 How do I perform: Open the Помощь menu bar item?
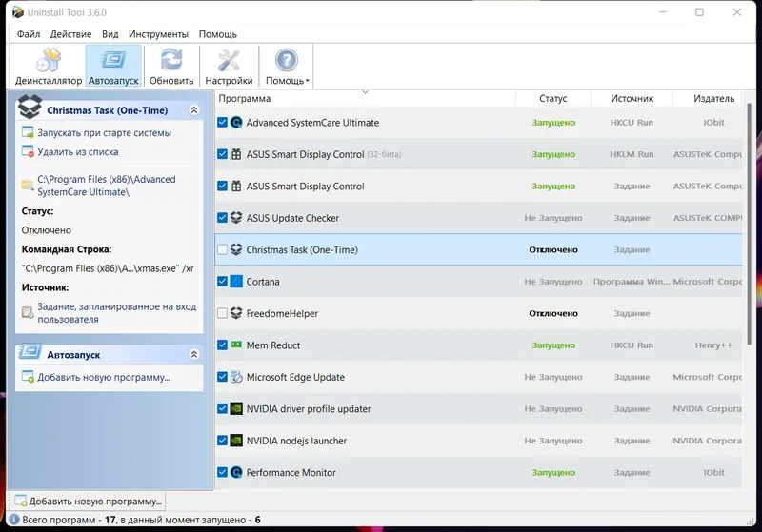pyautogui.click(x=218, y=34)
